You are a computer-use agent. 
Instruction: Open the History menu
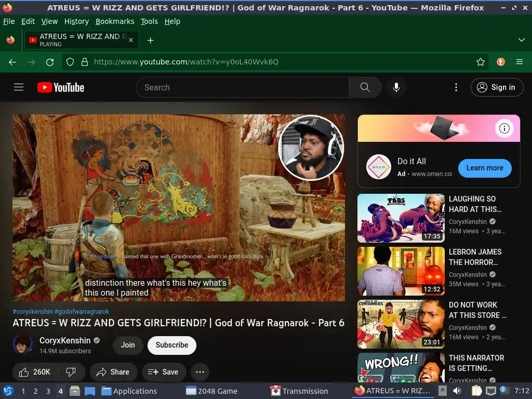(x=77, y=21)
